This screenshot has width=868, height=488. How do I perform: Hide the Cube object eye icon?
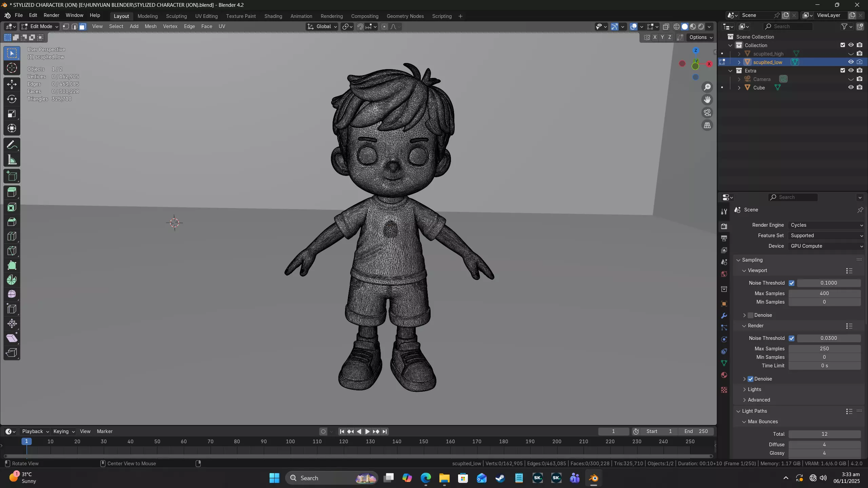click(851, 87)
